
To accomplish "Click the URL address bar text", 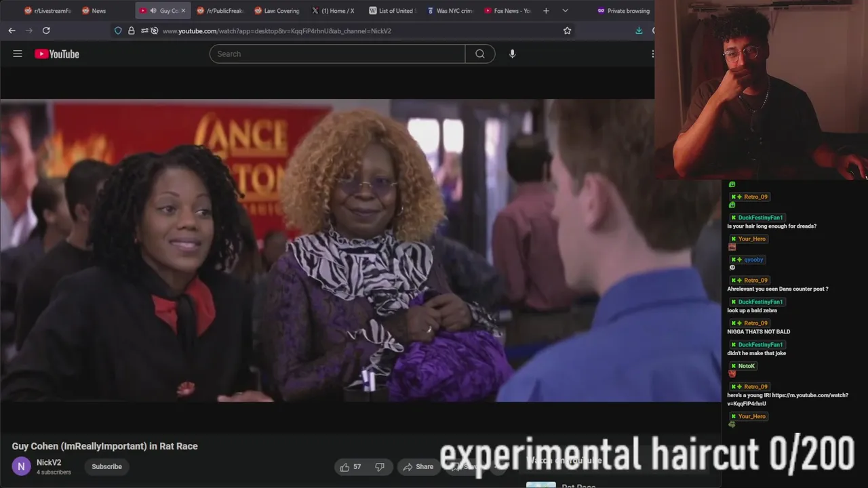I will (x=277, y=31).
